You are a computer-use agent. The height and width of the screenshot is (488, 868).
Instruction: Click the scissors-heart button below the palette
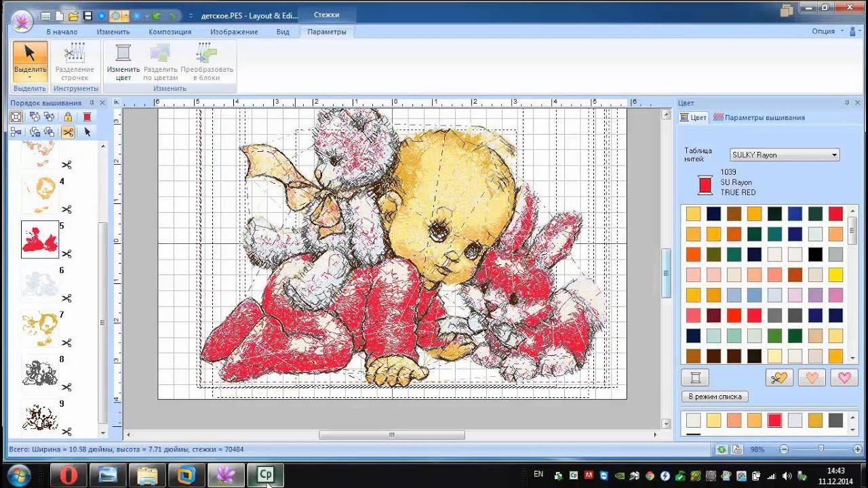(779, 378)
